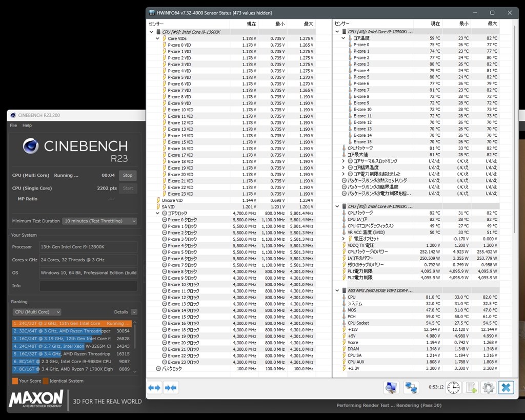Click the コア温度 thermometer icon

[x=350, y=38]
